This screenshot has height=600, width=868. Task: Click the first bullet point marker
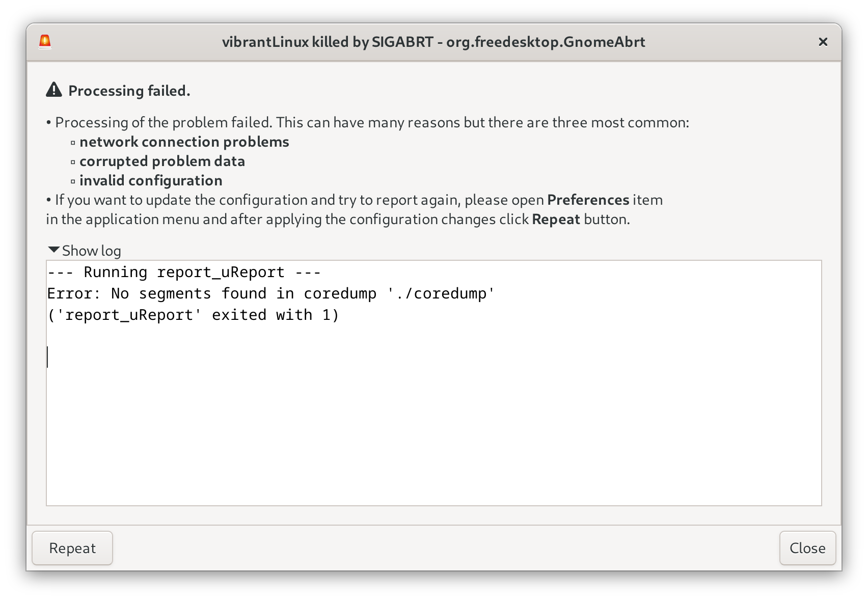pyautogui.click(x=48, y=122)
